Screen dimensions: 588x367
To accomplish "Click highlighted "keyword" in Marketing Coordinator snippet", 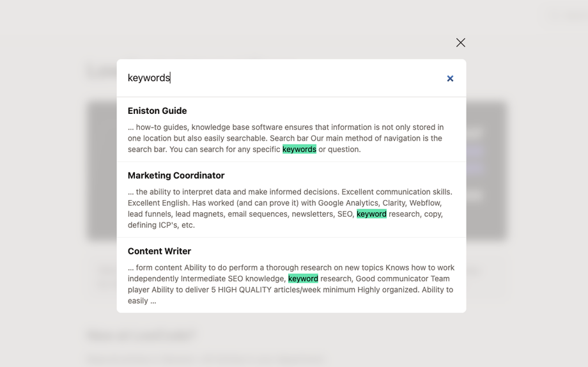I will 371,214.
